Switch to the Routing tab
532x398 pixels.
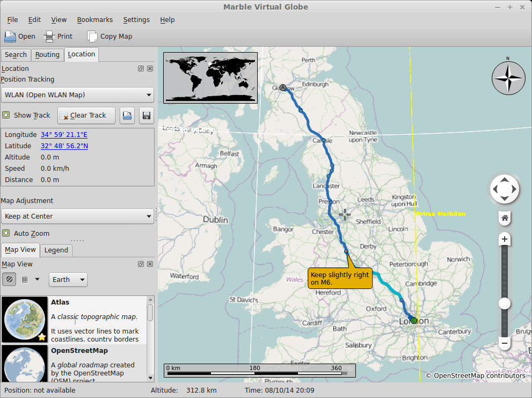47,55
